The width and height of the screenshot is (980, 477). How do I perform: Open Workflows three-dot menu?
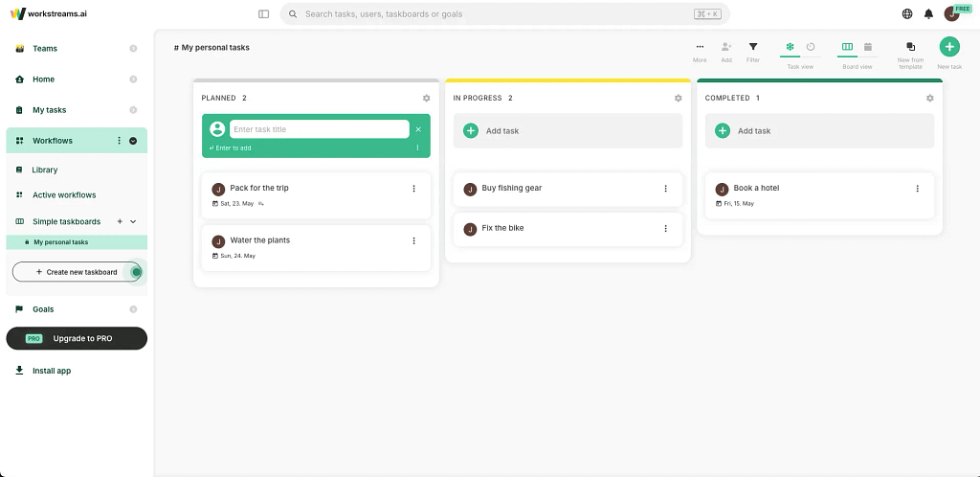pos(120,141)
